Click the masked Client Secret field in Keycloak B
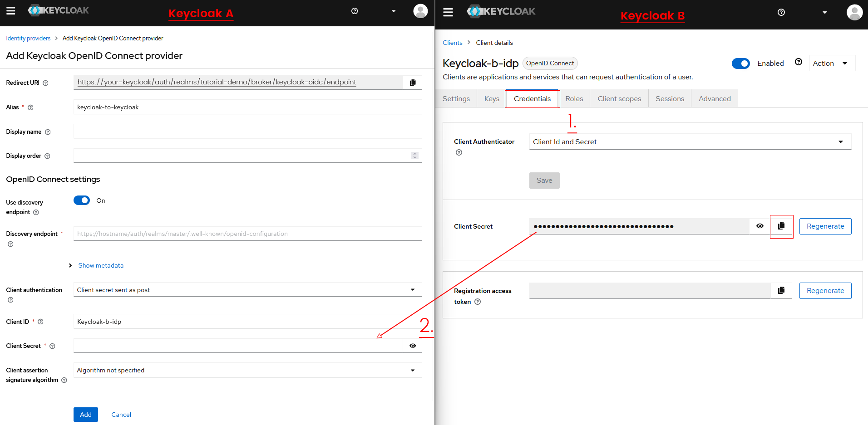Screen dimensions: 868x425 [639, 226]
